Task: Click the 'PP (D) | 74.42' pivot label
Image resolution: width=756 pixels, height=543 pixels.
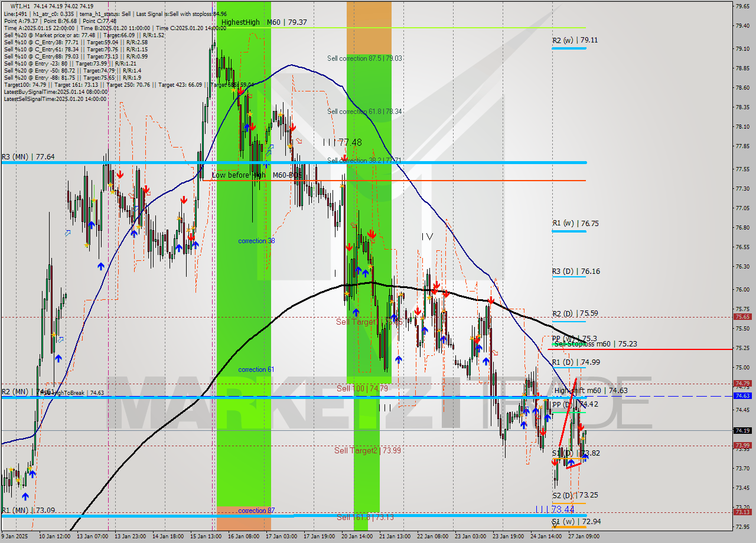Action: [576, 404]
